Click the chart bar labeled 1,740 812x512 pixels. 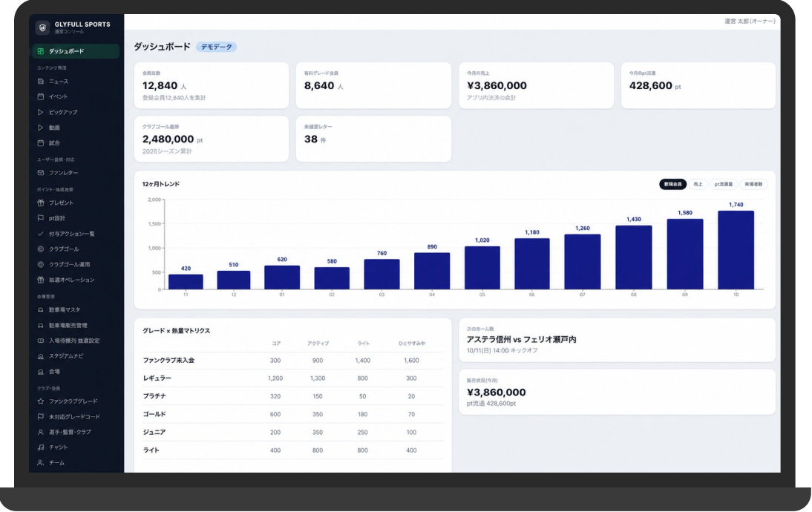(736, 250)
